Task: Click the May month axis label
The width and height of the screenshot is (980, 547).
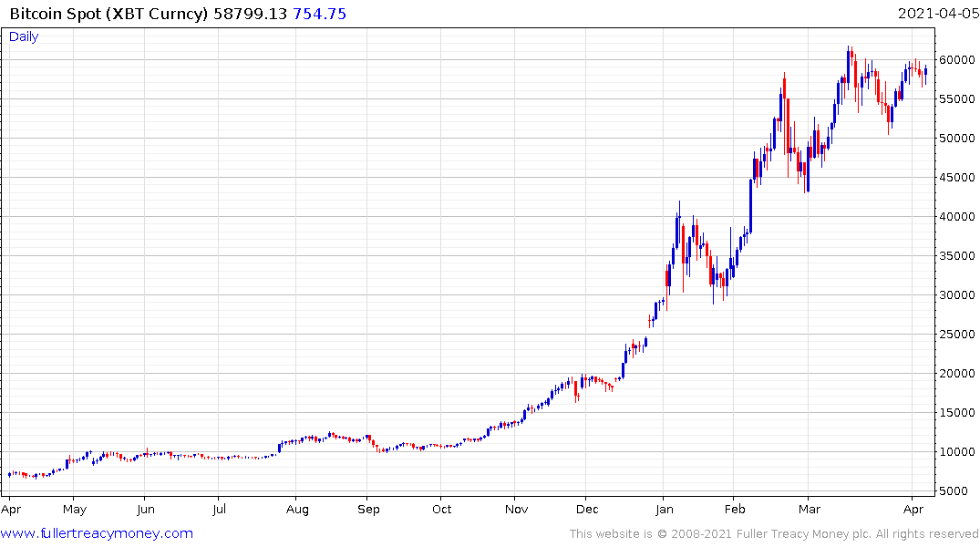Action: click(x=75, y=510)
